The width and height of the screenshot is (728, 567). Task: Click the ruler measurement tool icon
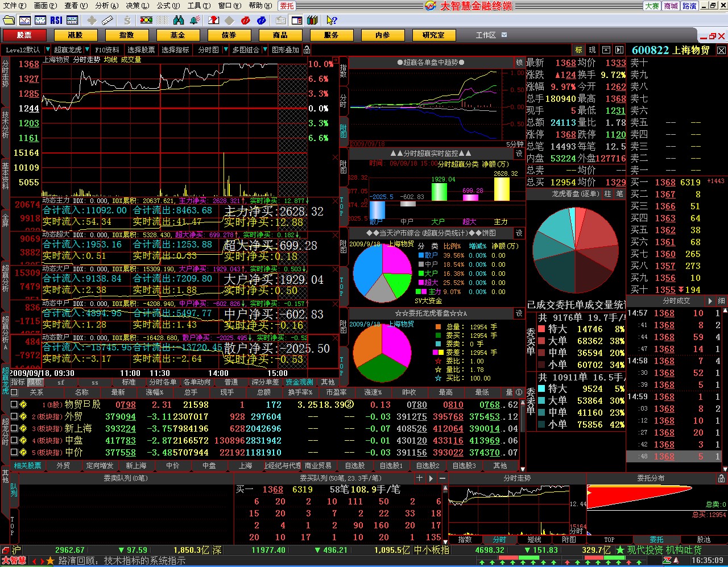(107, 20)
